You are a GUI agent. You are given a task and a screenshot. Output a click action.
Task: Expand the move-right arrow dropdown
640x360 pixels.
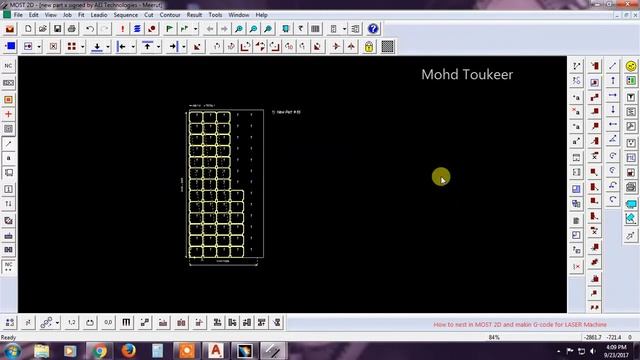pyautogui.click(x=184, y=47)
